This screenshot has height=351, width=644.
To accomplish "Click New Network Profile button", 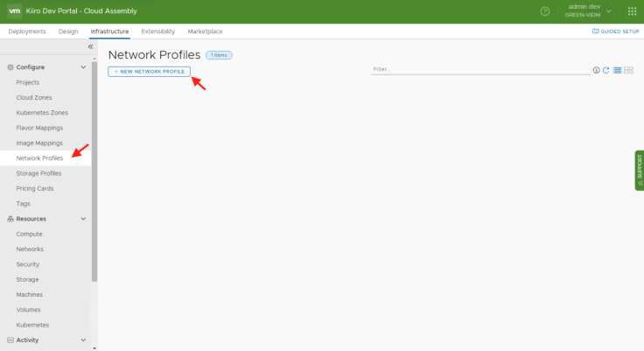I will (x=149, y=72).
